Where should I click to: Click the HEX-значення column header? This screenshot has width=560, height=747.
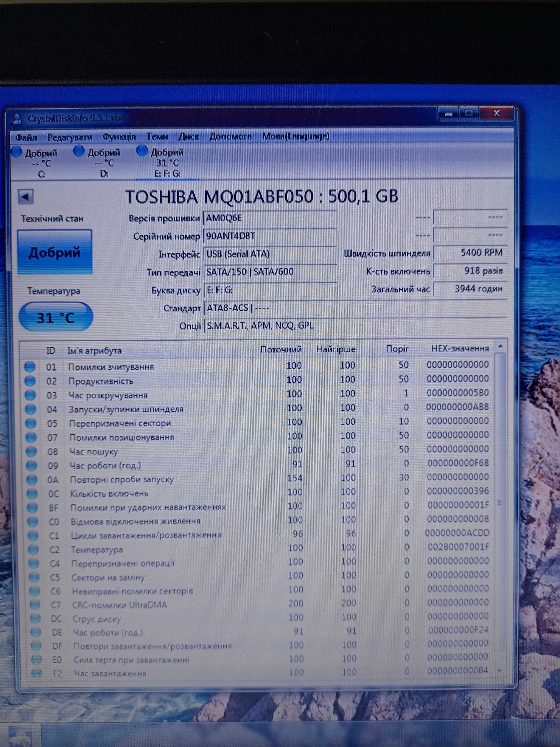click(460, 348)
